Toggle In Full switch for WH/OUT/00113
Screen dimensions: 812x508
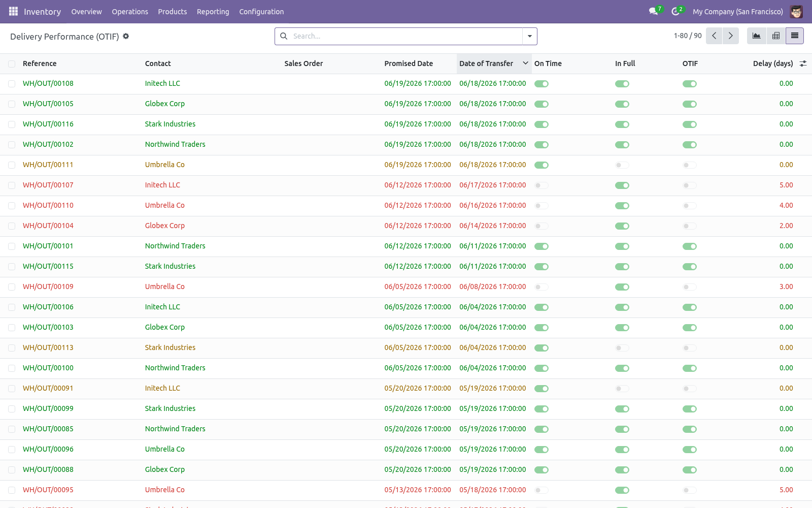point(622,348)
